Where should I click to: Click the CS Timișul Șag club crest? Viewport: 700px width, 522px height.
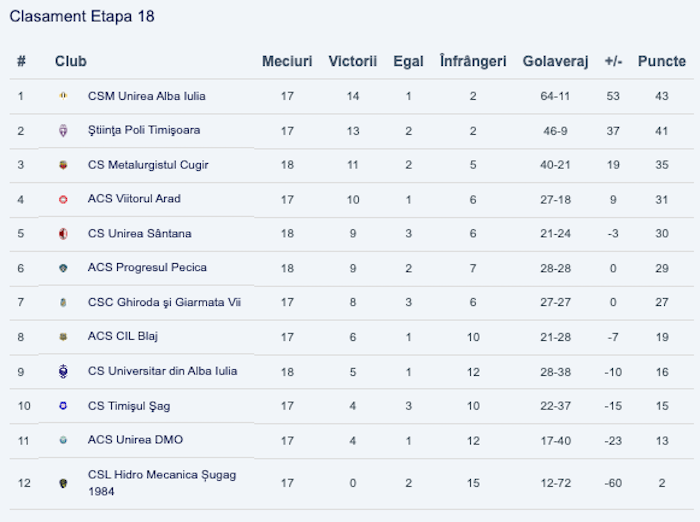pyautogui.click(x=64, y=406)
